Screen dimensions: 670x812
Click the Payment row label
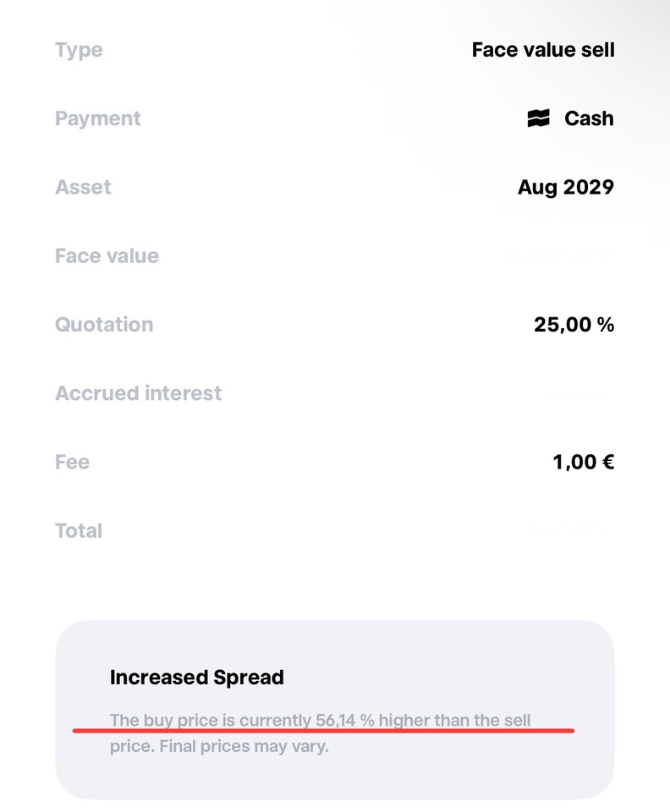(x=98, y=118)
